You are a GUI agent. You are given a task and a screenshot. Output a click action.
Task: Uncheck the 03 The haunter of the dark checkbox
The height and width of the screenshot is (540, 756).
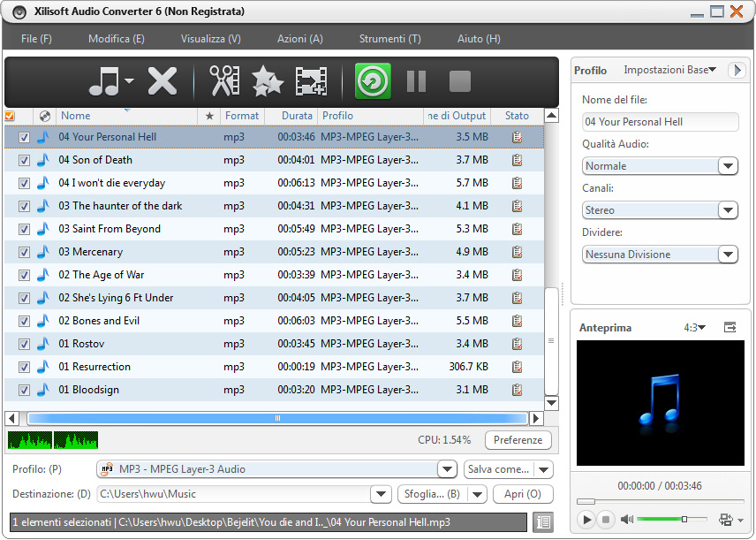[24, 206]
